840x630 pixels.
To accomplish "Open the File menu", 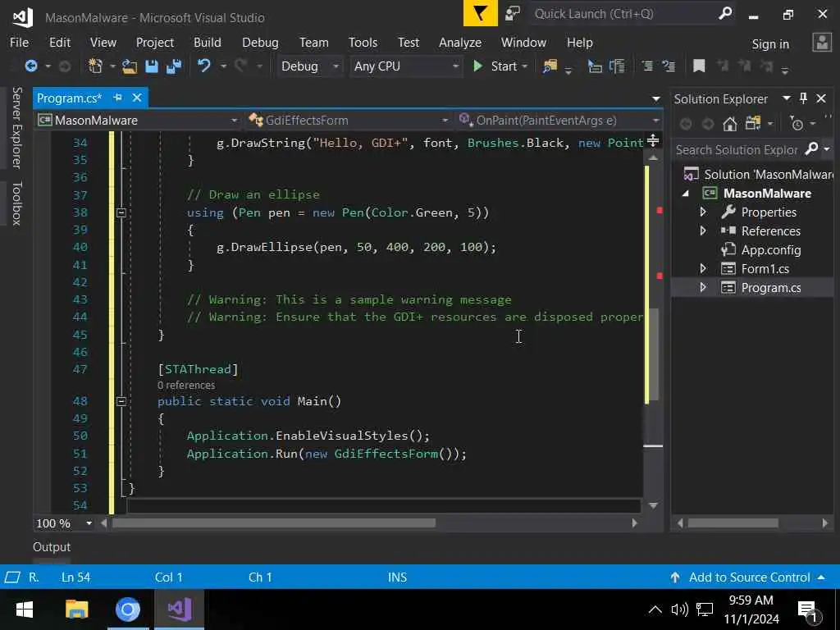I will coord(20,43).
